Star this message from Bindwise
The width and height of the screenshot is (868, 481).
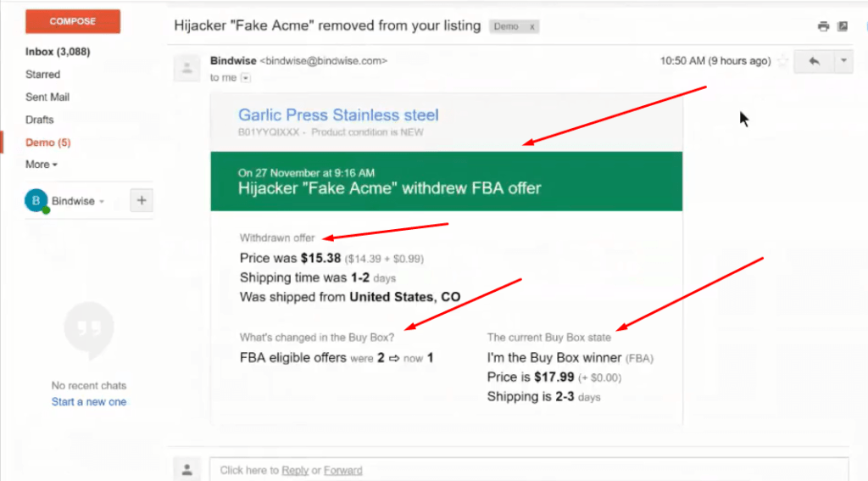pyautogui.click(x=782, y=60)
